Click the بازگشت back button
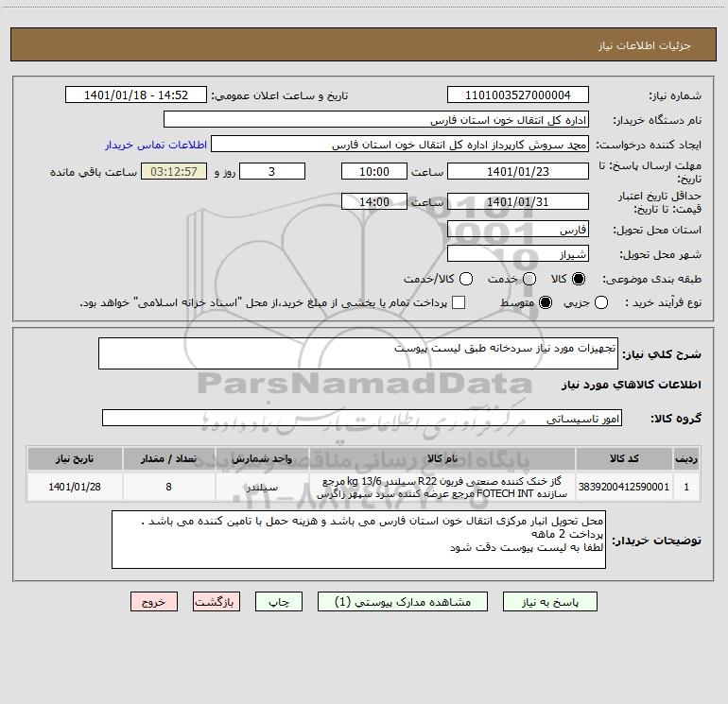 point(217,602)
